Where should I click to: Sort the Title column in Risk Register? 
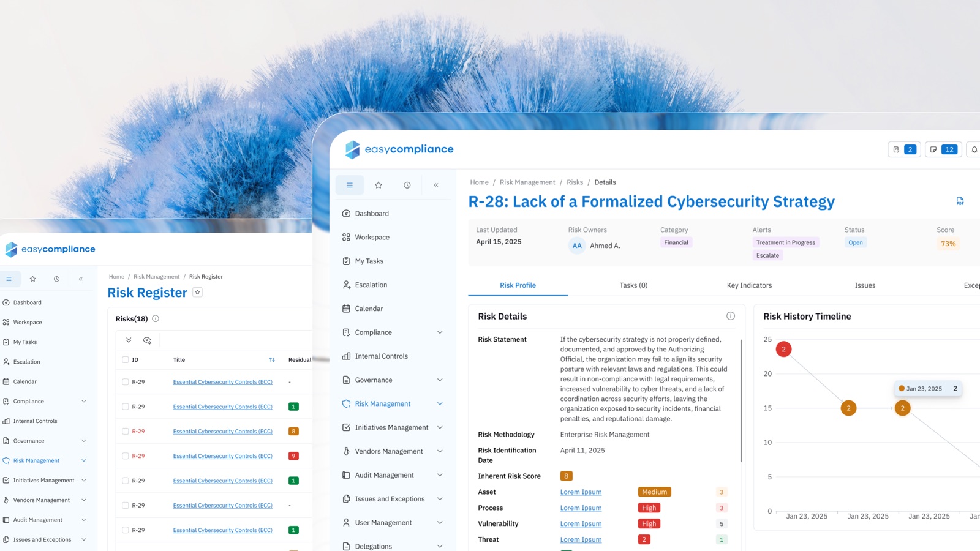(272, 360)
